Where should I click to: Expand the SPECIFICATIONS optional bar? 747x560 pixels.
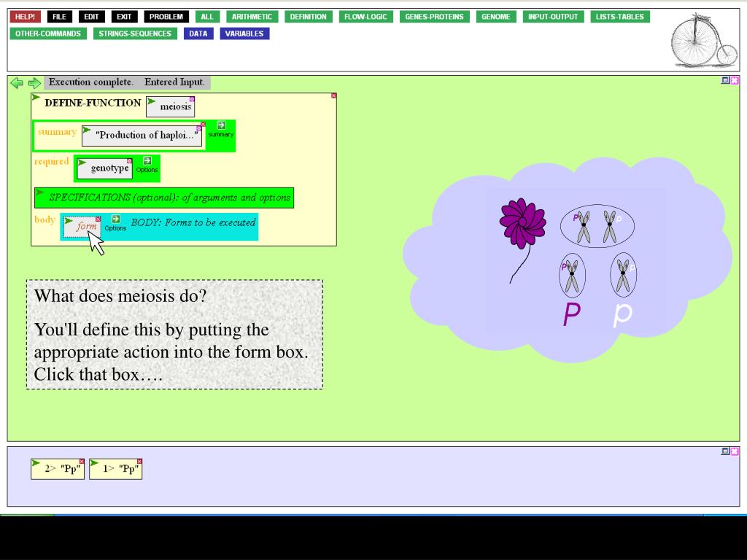pos(164,198)
